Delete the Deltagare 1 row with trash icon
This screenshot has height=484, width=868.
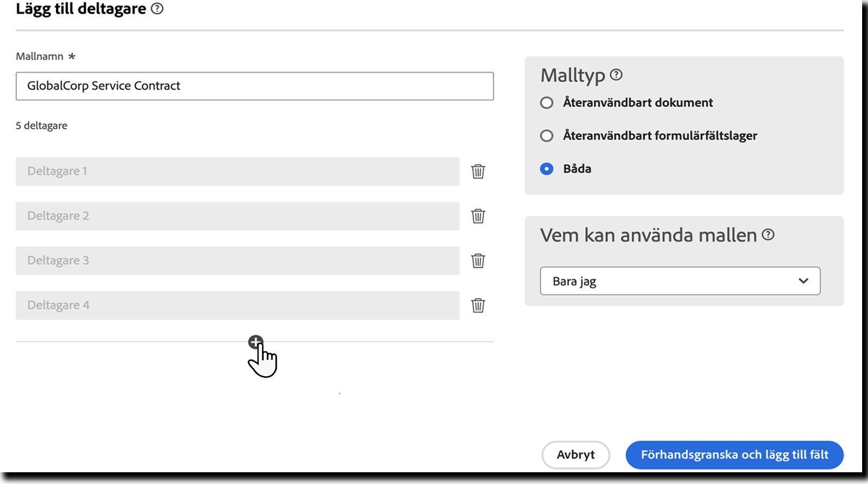click(x=478, y=171)
